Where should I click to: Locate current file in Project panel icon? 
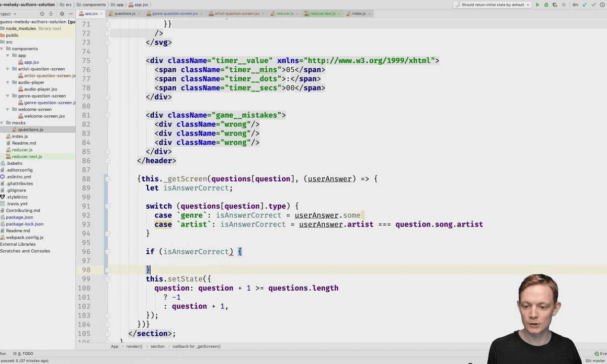click(42, 14)
